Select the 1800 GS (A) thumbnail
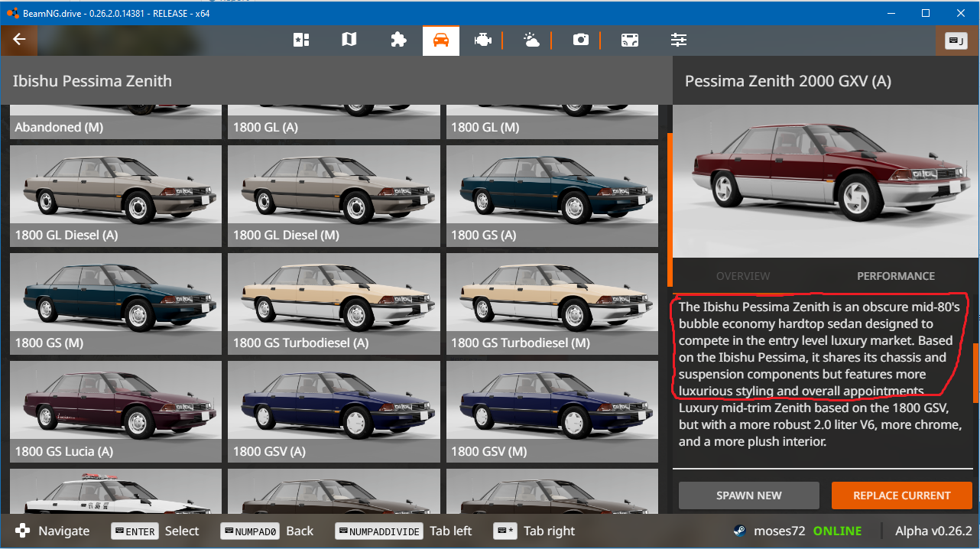This screenshot has width=980, height=549. click(x=552, y=196)
